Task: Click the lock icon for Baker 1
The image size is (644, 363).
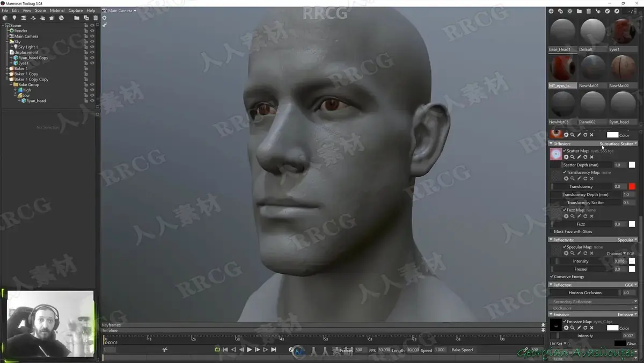Action: click(86, 68)
